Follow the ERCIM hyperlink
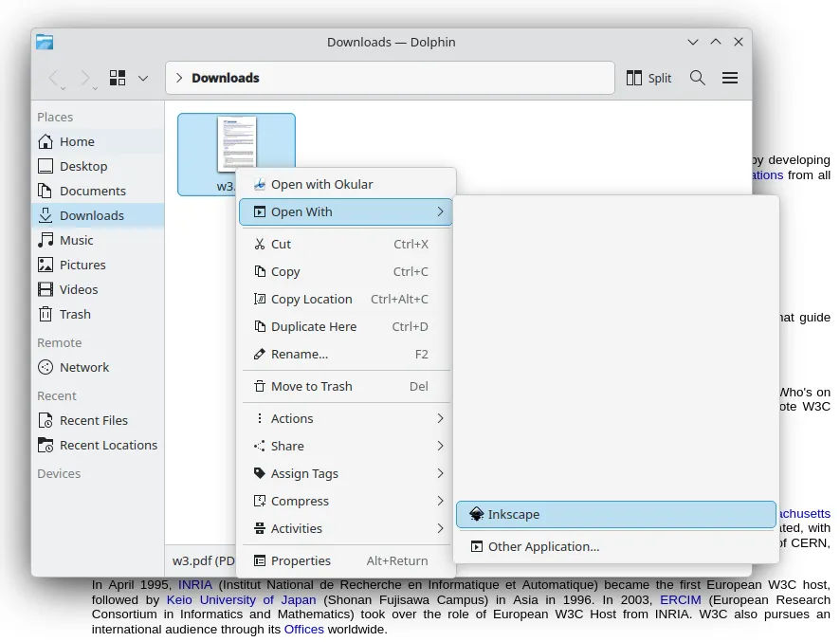Screen dimensions: 840x642 click(x=681, y=599)
